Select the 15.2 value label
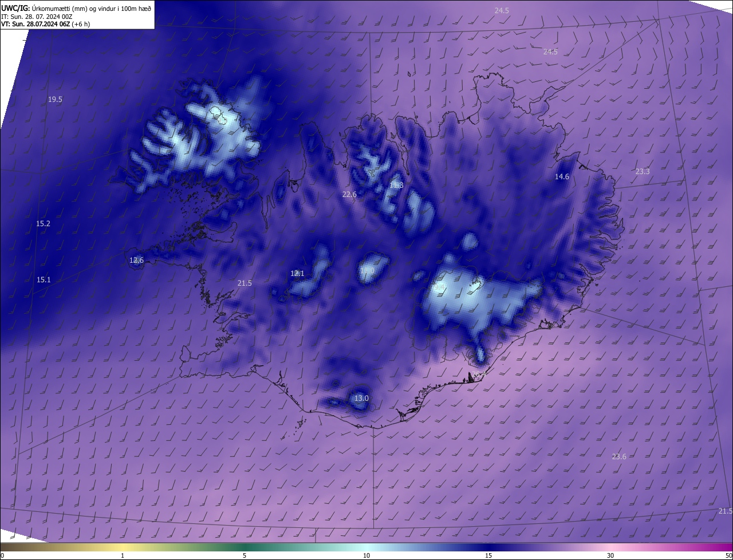Image resolution: width=733 pixels, height=560 pixels. tap(43, 224)
